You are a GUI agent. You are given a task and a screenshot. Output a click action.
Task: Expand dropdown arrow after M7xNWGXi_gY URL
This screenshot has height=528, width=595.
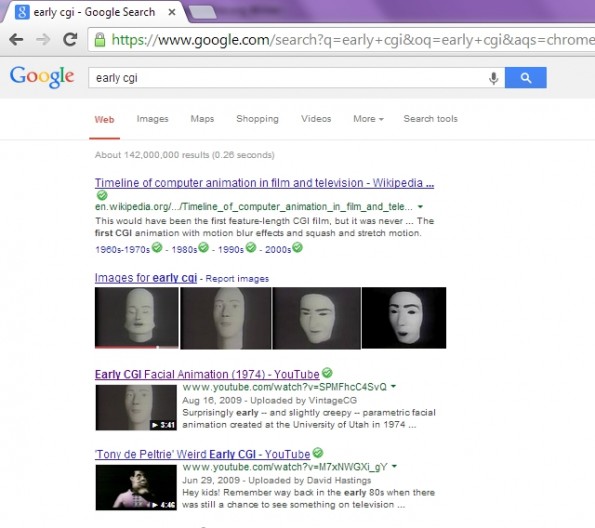(x=395, y=466)
